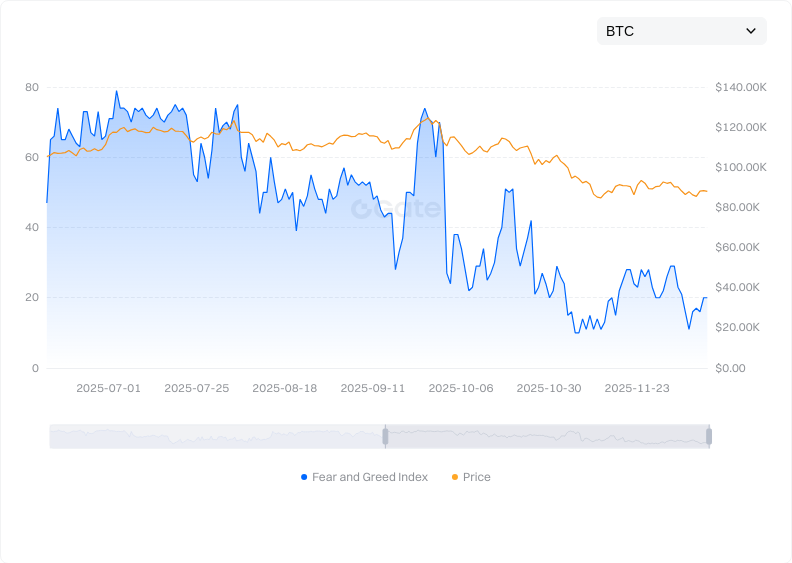Click the blue Fear and Greed legend dot

(x=304, y=477)
